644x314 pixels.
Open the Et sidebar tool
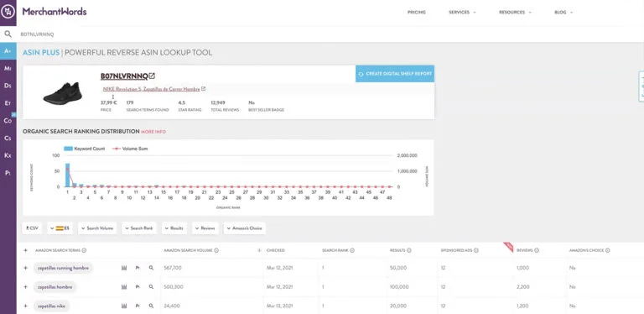pyautogui.click(x=8, y=103)
